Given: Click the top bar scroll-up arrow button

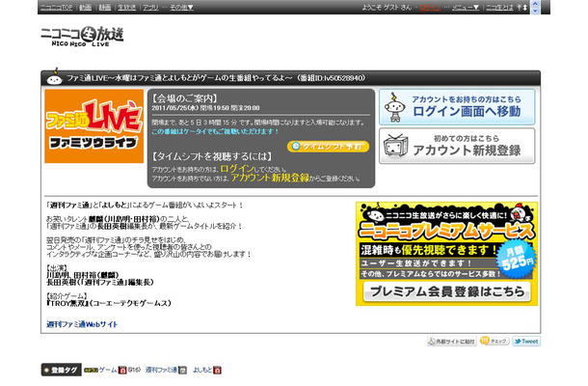Looking at the screenshot, I should pyautogui.click(x=535, y=4).
